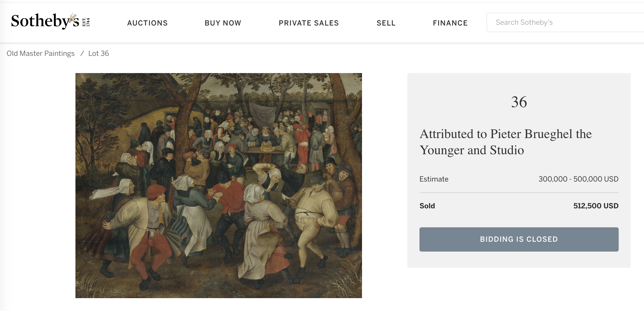Click the divider line below the Estimate row
The height and width of the screenshot is (311, 644).
click(x=519, y=193)
